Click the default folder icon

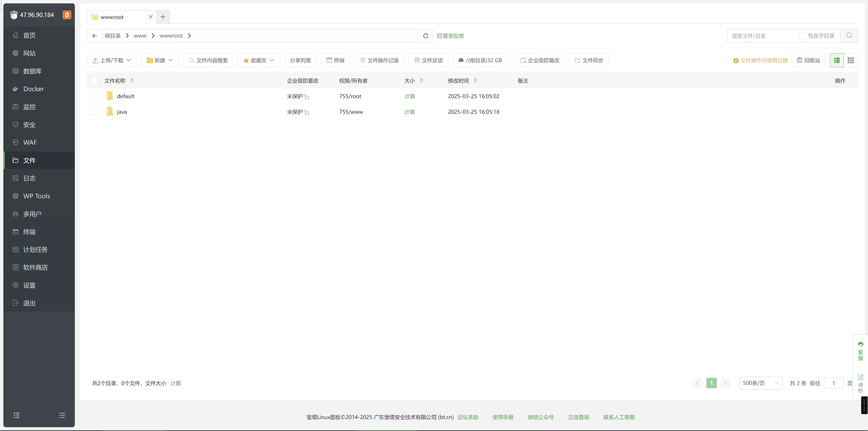110,96
